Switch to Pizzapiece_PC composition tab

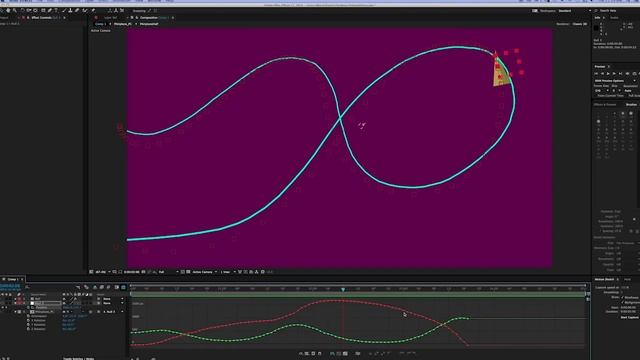(122, 24)
